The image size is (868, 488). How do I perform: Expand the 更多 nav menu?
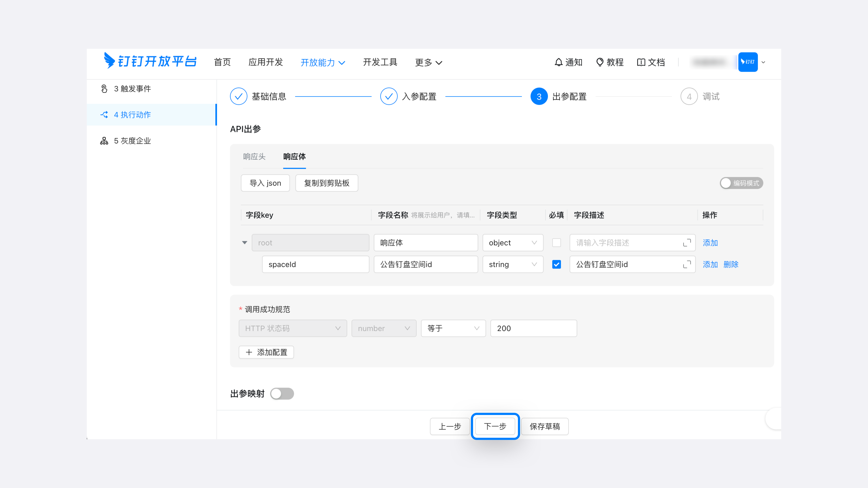[428, 62]
